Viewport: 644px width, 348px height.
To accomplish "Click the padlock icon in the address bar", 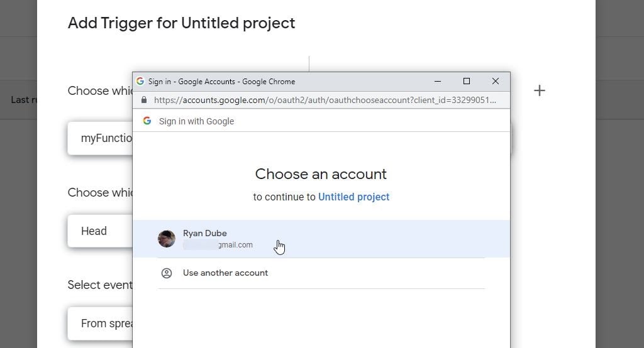I will pyautogui.click(x=144, y=100).
